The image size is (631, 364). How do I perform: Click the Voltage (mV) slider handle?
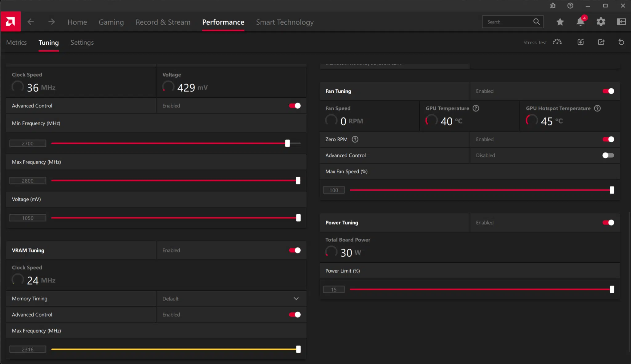298,218
